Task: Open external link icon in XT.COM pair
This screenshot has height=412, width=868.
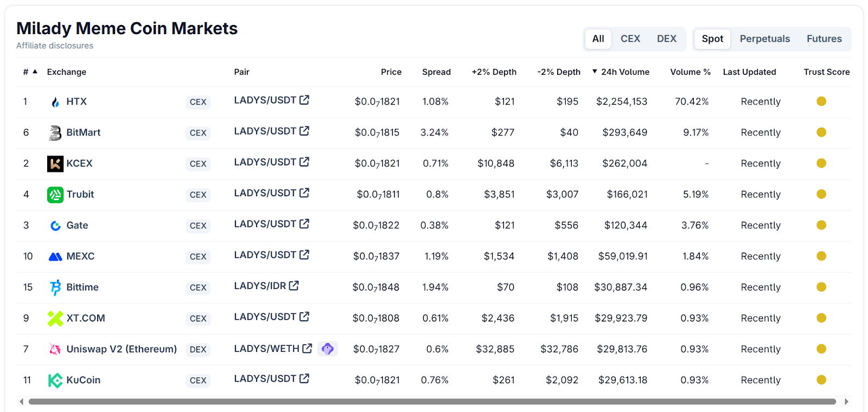Action: tap(304, 316)
